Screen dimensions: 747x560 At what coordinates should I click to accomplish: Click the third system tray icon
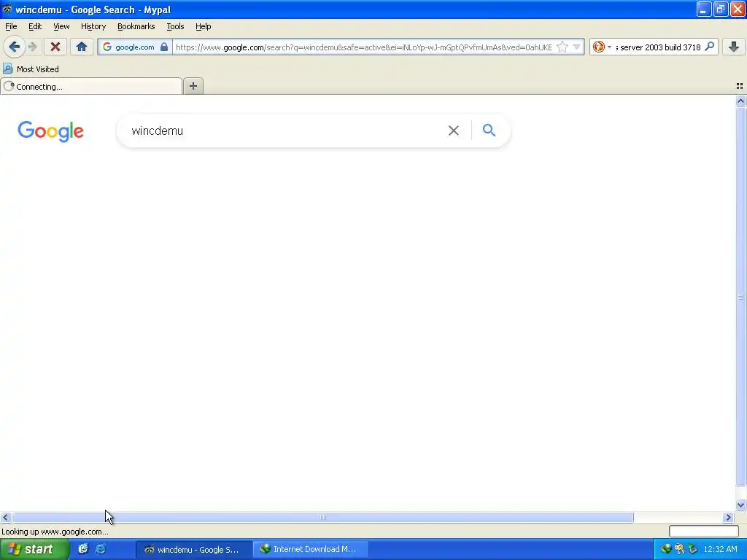pos(693,549)
